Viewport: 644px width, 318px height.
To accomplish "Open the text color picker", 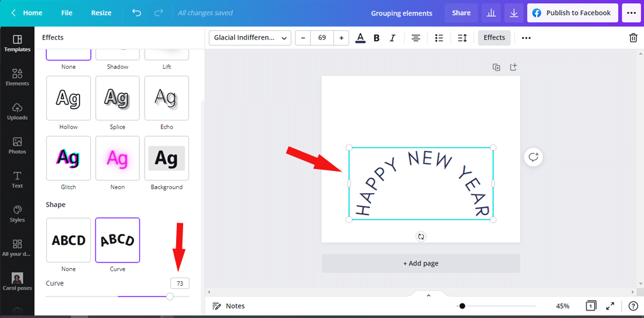I will click(360, 38).
